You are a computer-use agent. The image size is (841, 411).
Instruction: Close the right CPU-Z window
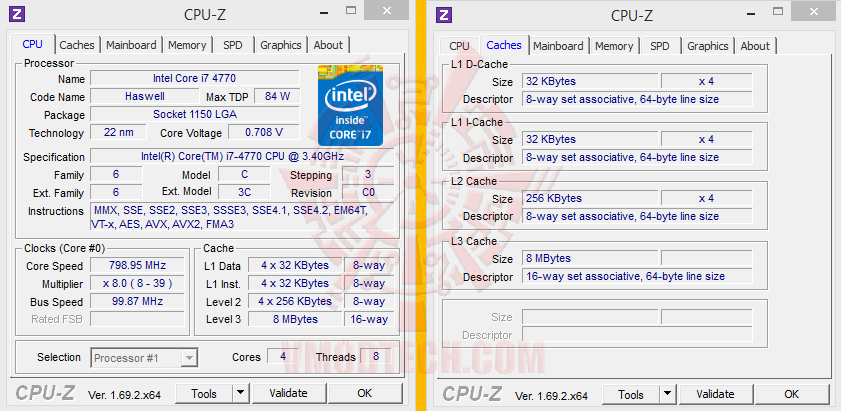(x=812, y=10)
